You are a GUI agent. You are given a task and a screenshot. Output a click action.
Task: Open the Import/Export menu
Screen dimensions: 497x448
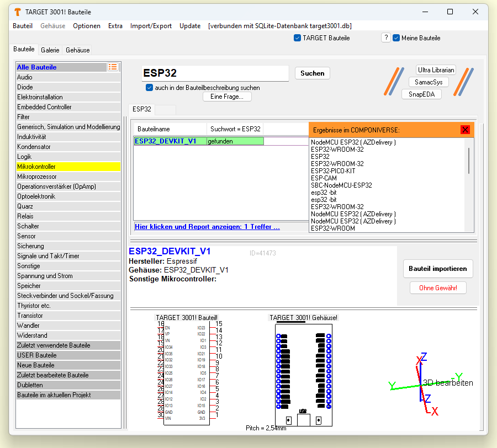(x=151, y=26)
